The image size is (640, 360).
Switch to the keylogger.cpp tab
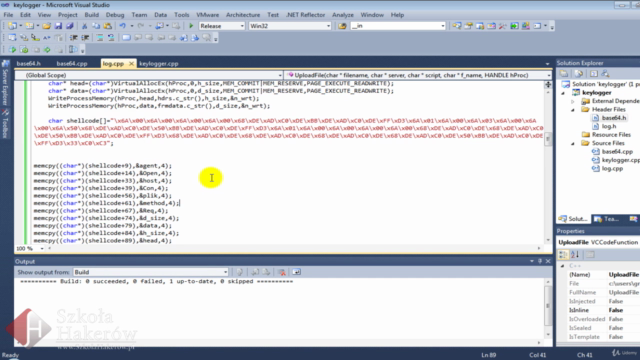point(159,64)
